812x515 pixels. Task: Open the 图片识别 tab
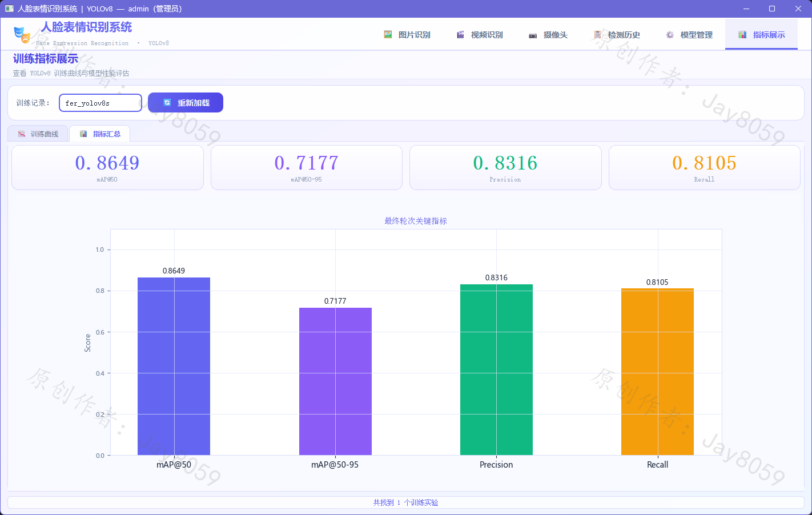point(408,35)
